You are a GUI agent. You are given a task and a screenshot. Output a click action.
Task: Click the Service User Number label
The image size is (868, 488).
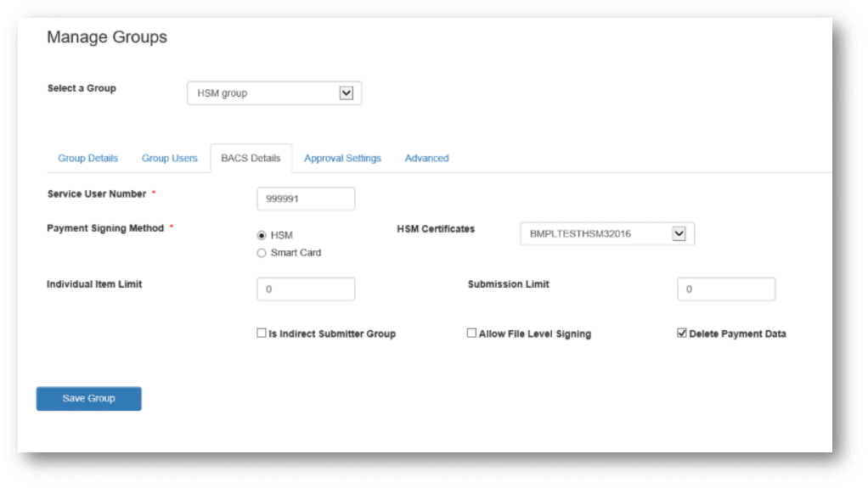click(97, 194)
